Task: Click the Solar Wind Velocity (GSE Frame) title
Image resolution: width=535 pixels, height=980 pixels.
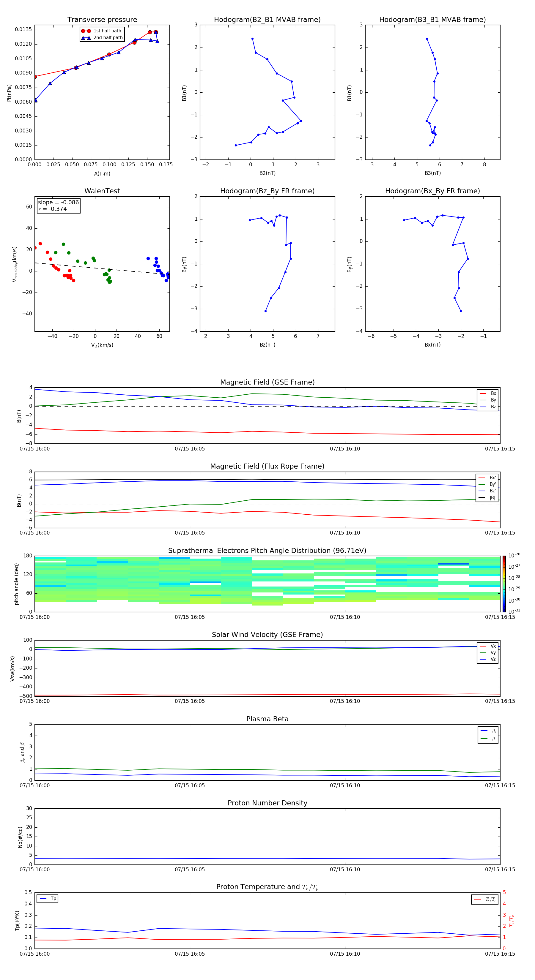Action: [267, 635]
